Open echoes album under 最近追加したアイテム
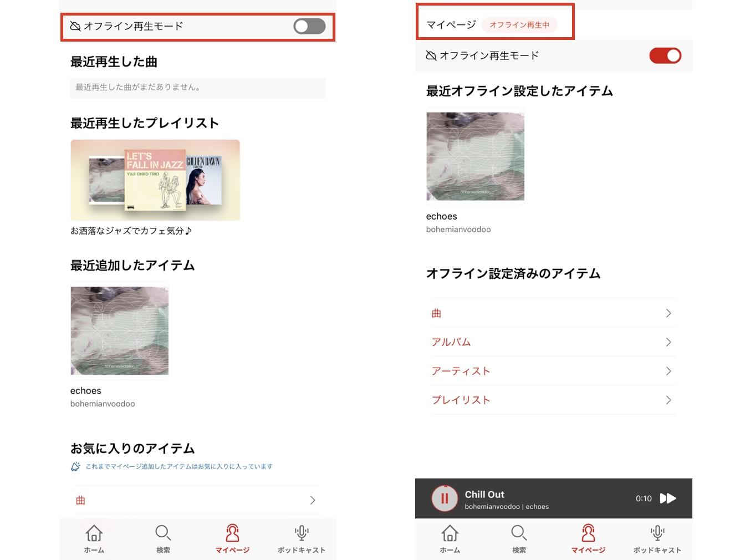Image resolution: width=755 pixels, height=560 pixels. (119, 329)
